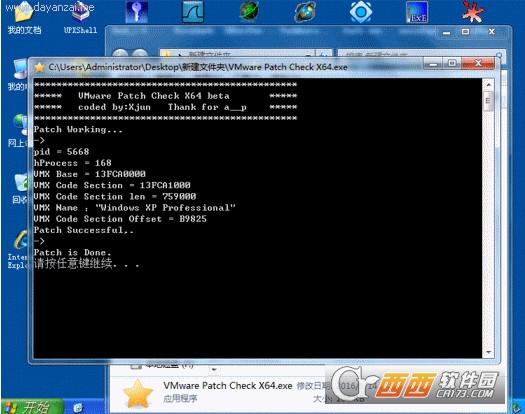Click the 'Patch is Done.' console line

pos(72,253)
